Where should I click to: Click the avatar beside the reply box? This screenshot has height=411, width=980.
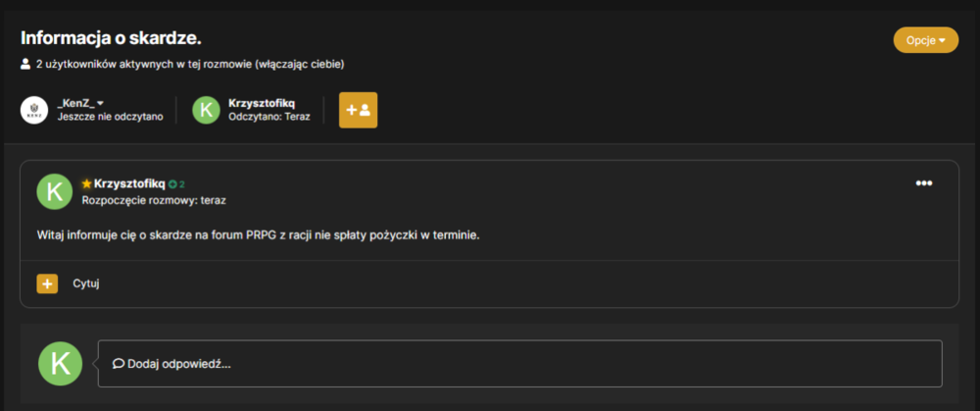60,364
